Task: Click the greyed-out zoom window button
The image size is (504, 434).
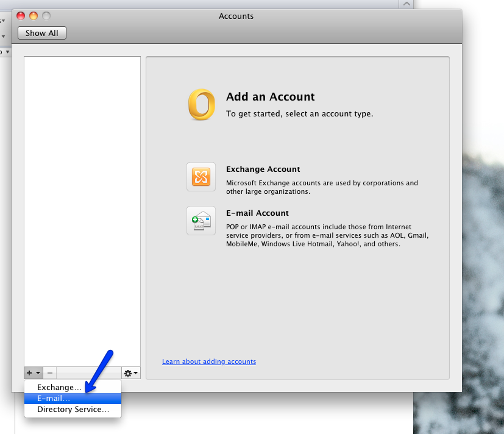Action: point(46,16)
